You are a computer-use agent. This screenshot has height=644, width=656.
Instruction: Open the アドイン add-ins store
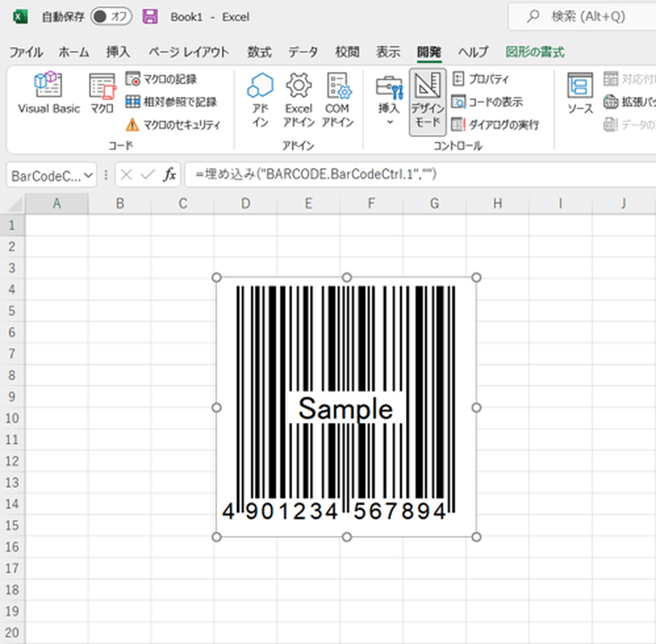(x=260, y=100)
